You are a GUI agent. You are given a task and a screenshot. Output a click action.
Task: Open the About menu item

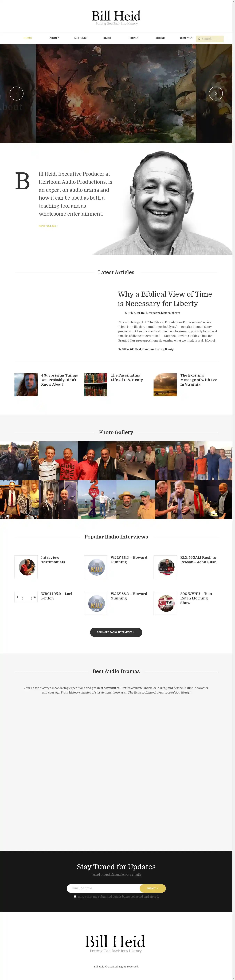pos(54,38)
